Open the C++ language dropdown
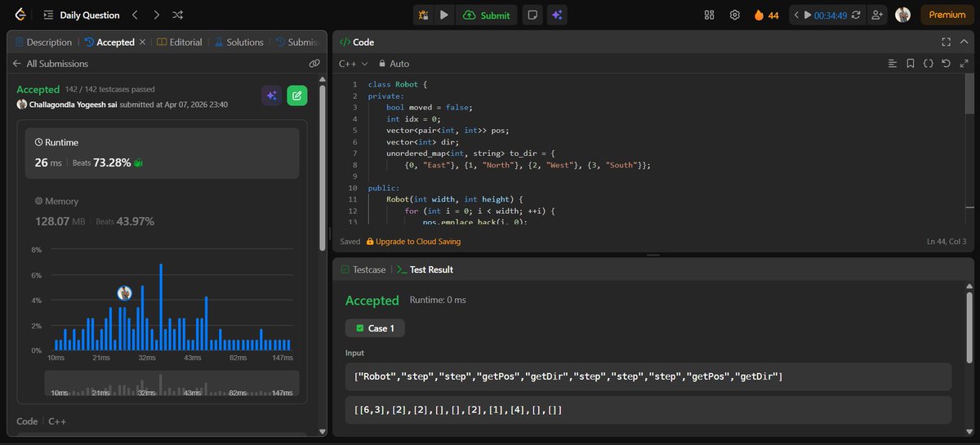This screenshot has height=445, width=980. [353, 63]
